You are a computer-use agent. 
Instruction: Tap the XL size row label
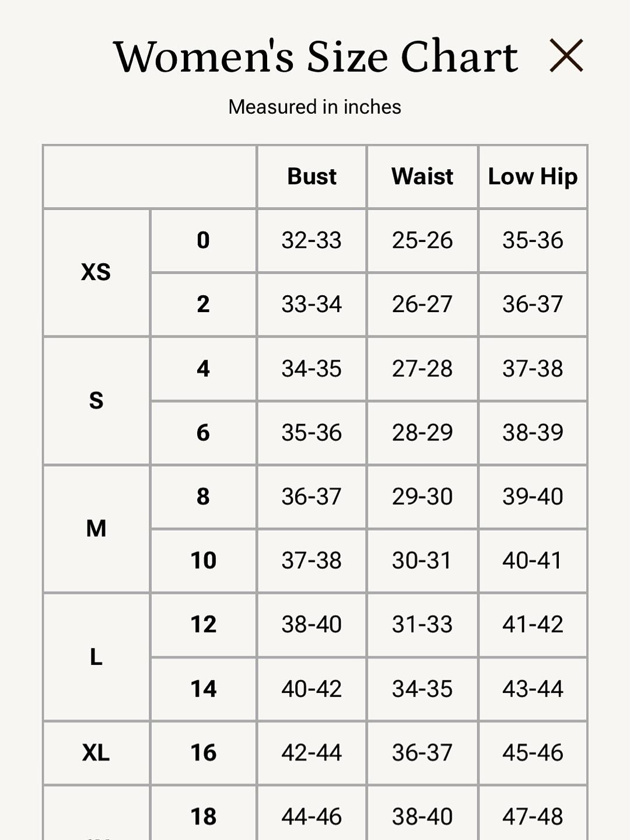coord(96,752)
